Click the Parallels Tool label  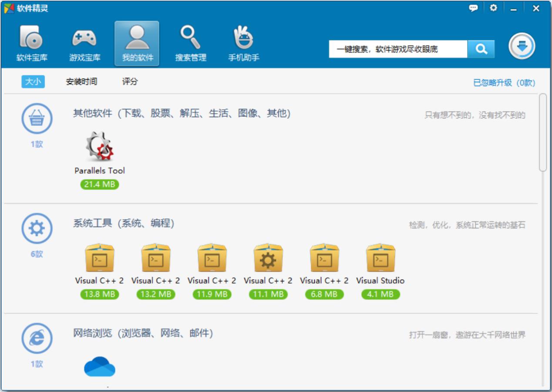click(100, 171)
